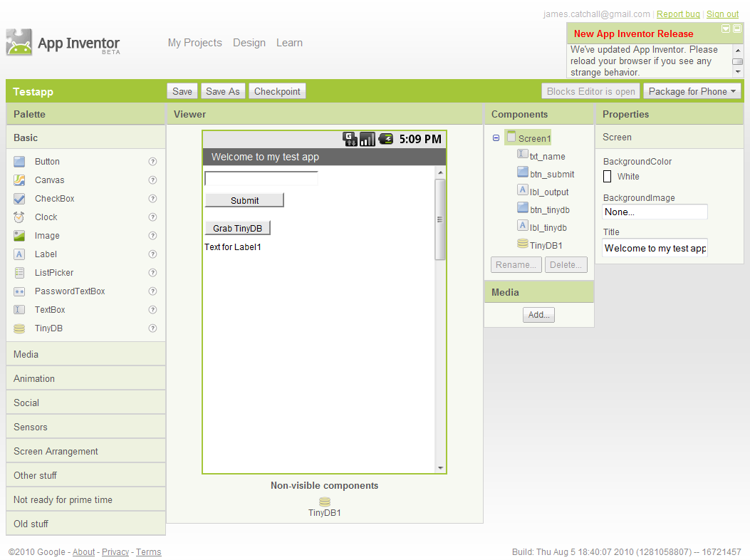This screenshot has width=750, height=560.
Task: Click the White BackgroundColor swatch
Action: pos(608,176)
